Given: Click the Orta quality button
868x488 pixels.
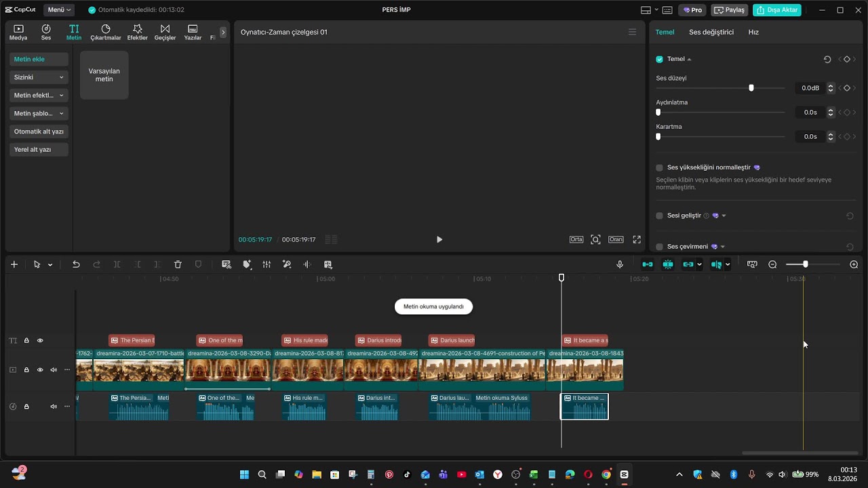Looking at the screenshot, I should click(x=576, y=239).
